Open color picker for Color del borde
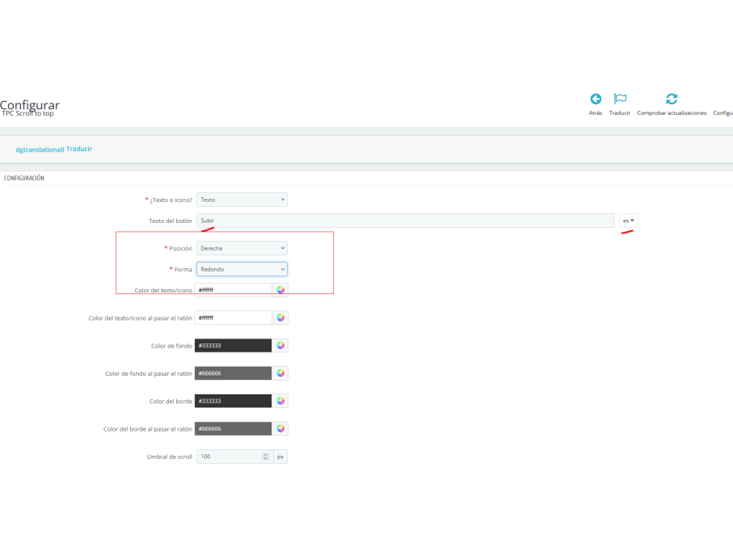 [280, 401]
